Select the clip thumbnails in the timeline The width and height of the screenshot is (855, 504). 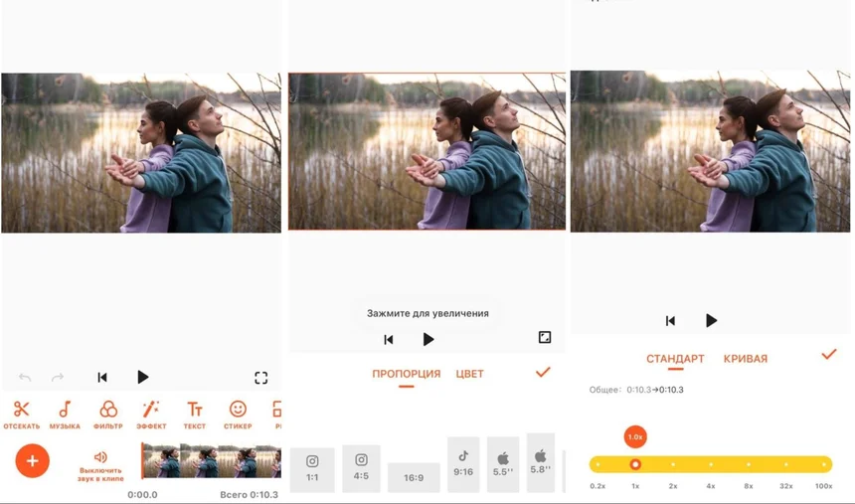coord(213,462)
